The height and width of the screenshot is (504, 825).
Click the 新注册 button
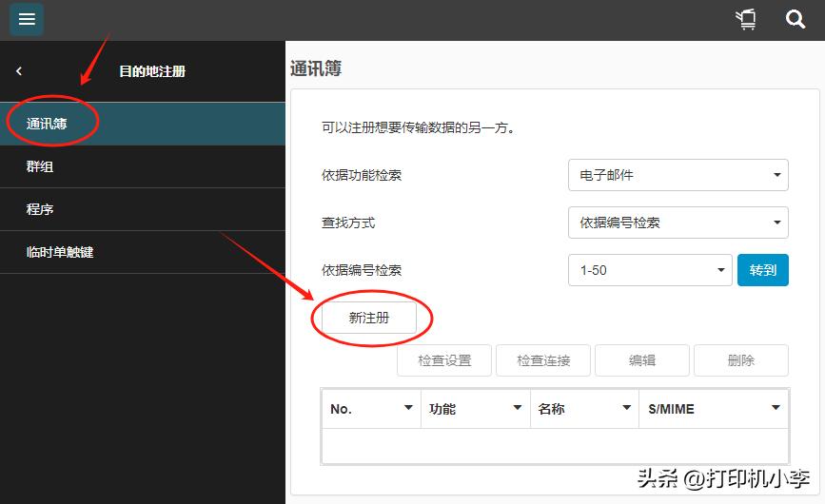[x=369, y=318]
